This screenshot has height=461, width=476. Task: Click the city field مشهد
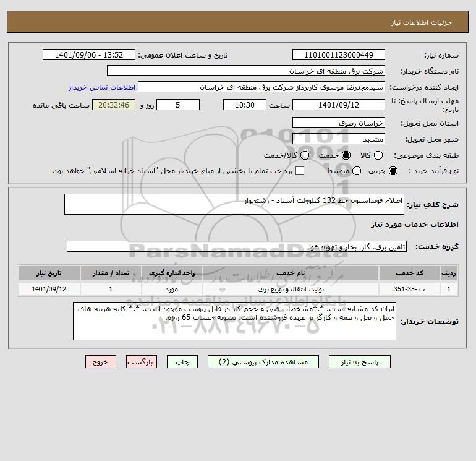click(x=339, y=139)
